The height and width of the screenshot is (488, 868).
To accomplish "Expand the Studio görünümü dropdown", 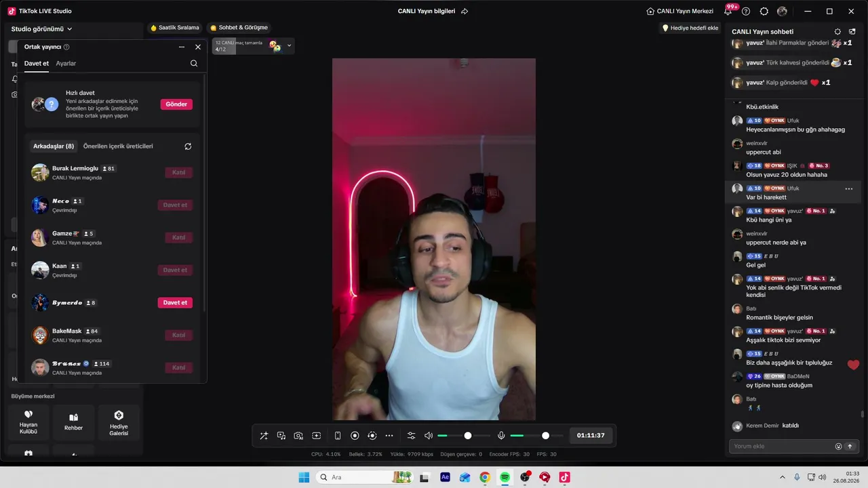I will coord(42,29).
